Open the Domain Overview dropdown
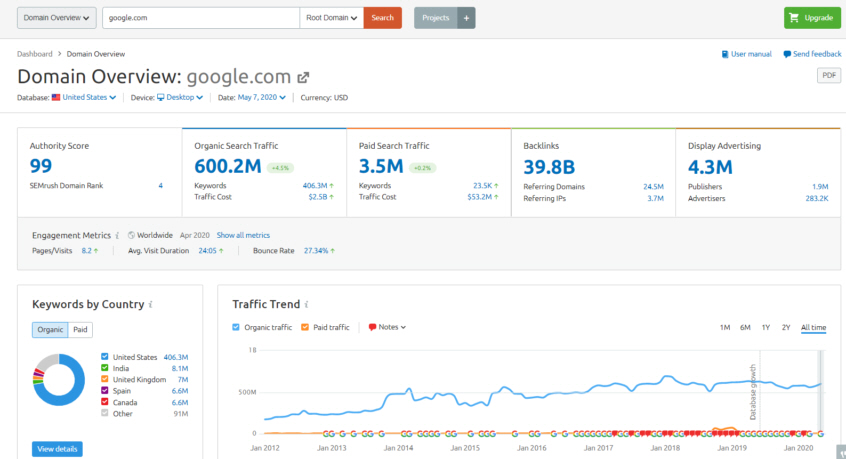Image resolution: width=846 pixels, height=459 pixels. click(x=57, y=18)
